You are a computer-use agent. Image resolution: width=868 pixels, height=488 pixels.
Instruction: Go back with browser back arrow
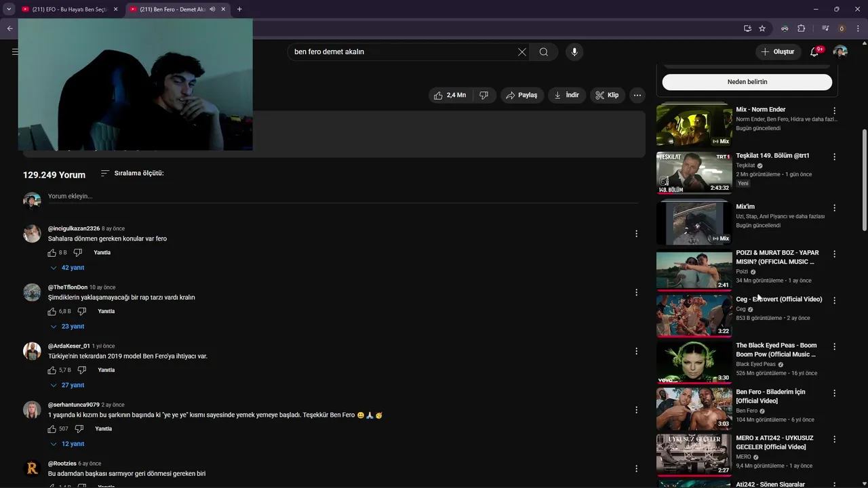pyautogui.click(x=9, y=28)
